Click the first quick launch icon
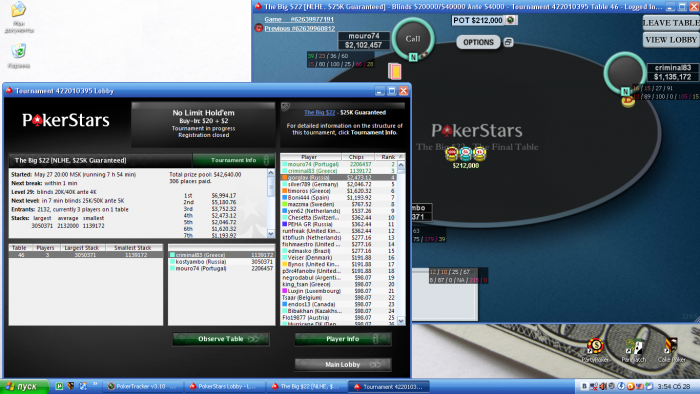The height and width of the screenshot is (394, 700). 59,386
